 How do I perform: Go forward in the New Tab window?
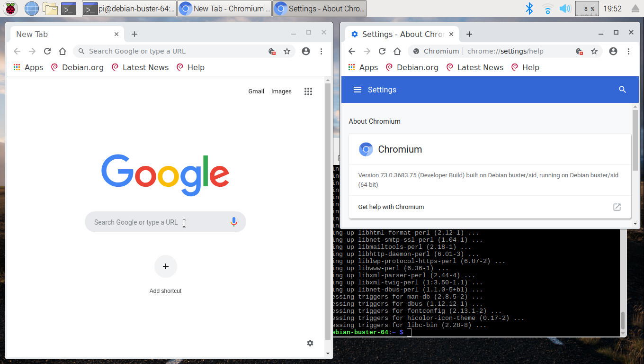pyautogui.click(x=32, y=51)
